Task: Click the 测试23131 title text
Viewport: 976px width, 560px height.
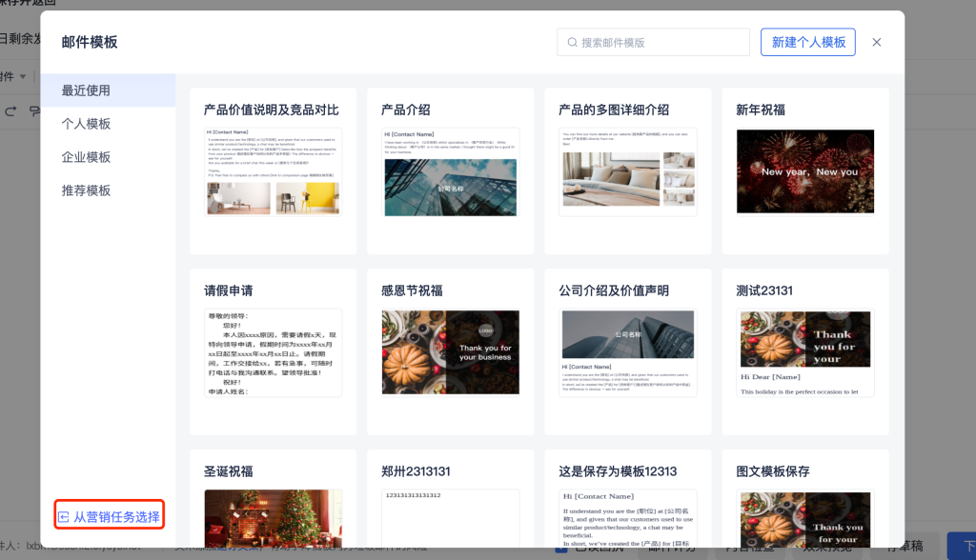Action: coord(764,290)
